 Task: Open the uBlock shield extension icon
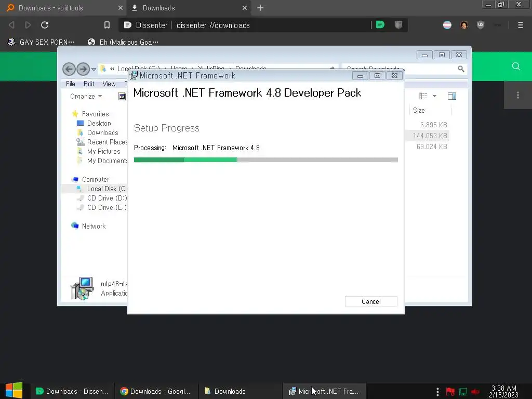(481, 25)
